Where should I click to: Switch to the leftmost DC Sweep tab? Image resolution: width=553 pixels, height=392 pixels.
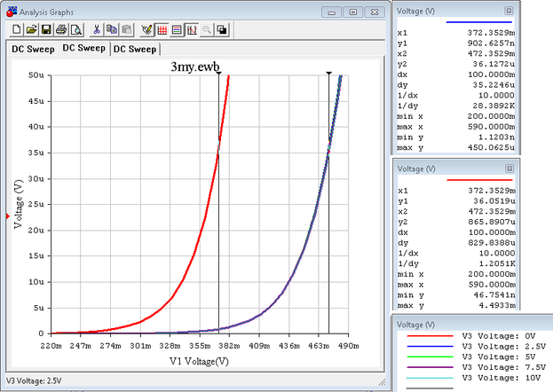point(33,50)
